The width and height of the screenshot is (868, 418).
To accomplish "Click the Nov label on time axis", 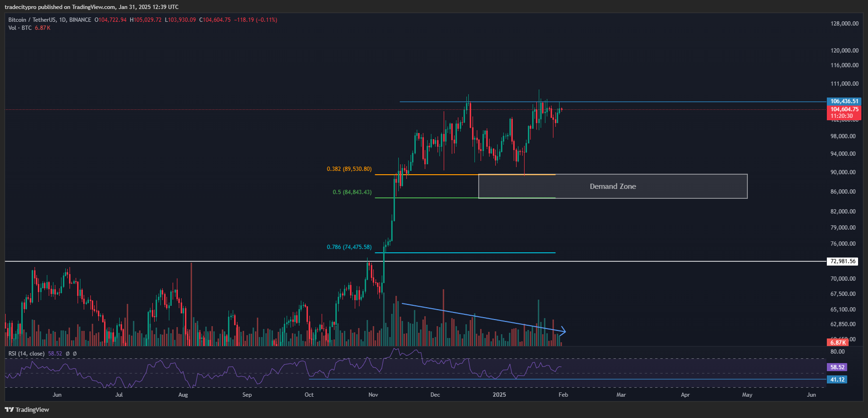I will pos(373,395).
